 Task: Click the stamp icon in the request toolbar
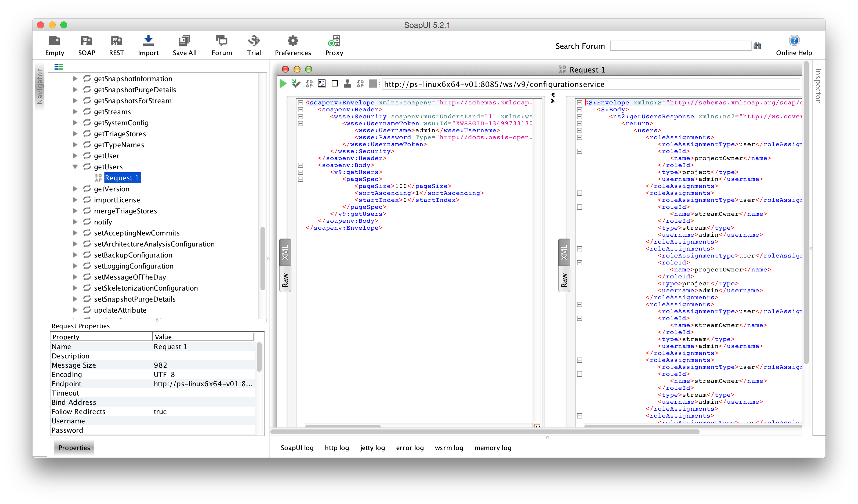point(347,84)
